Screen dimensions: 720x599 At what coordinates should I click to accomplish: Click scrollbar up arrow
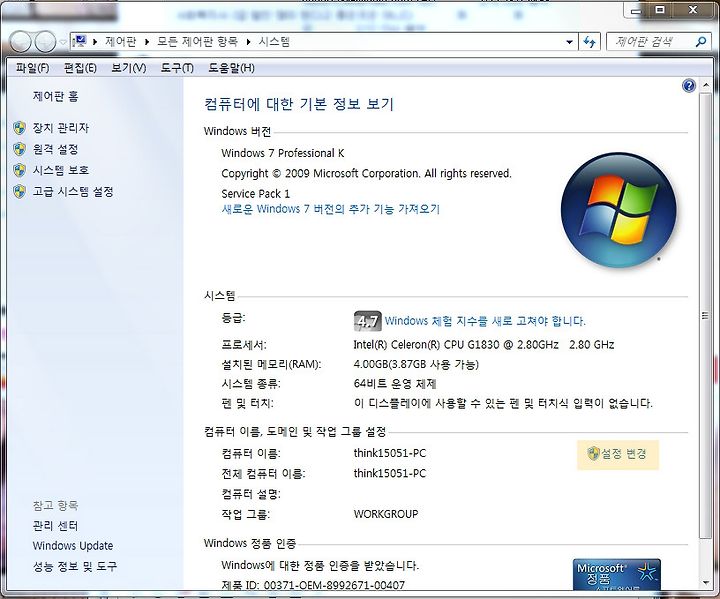[705, 86]
